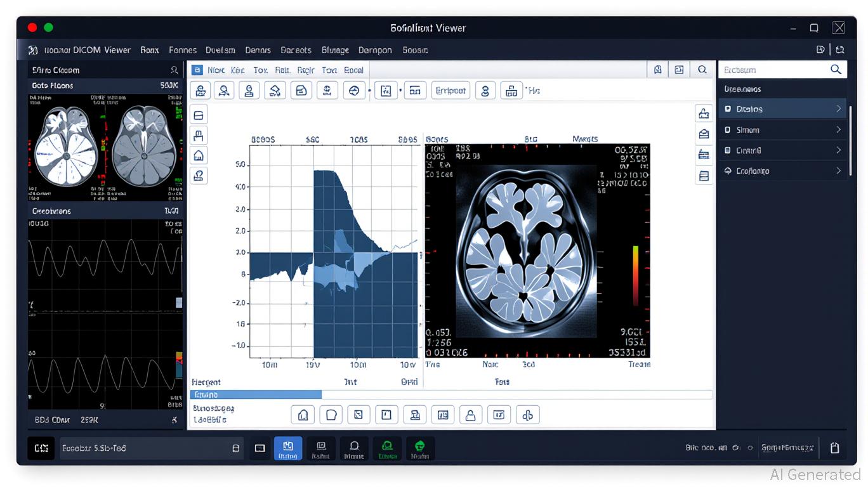The height and width of the screenshot is (487, 868).
Task: Expand the highlighted first sidebar row chevron
Action: 838,109
